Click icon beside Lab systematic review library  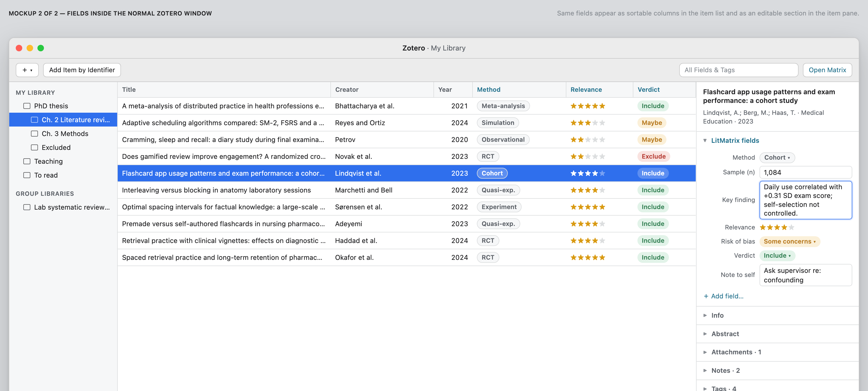pyautogui.click(x=27, y=207)
